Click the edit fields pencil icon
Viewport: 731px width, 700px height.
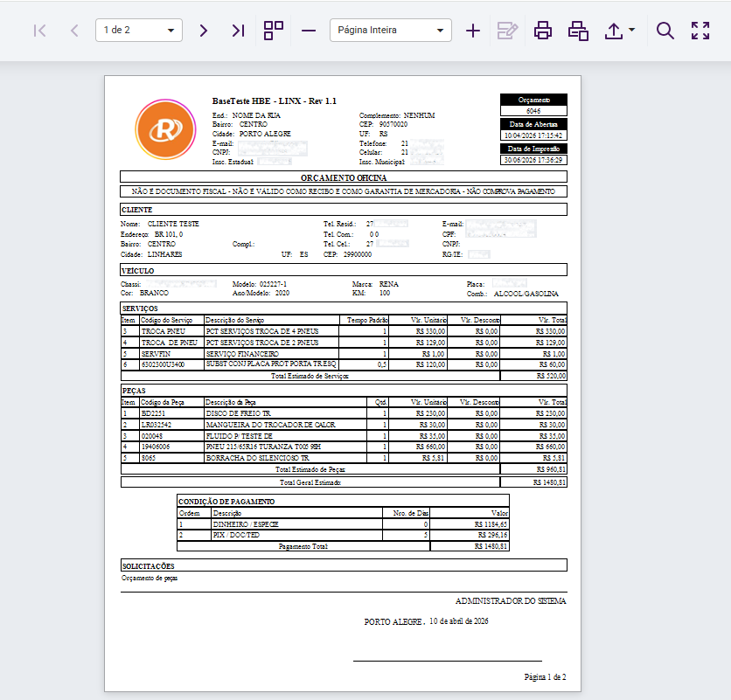click(x=508, y=31)
